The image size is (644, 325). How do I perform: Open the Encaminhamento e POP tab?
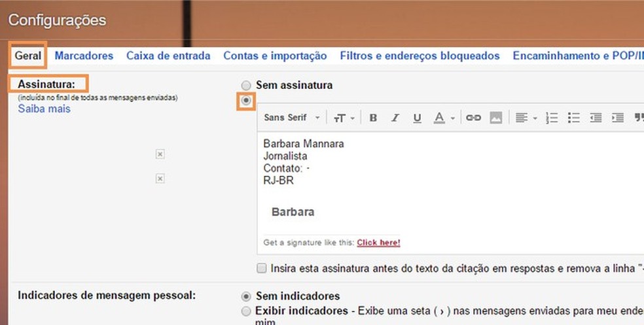coord(579,56)
